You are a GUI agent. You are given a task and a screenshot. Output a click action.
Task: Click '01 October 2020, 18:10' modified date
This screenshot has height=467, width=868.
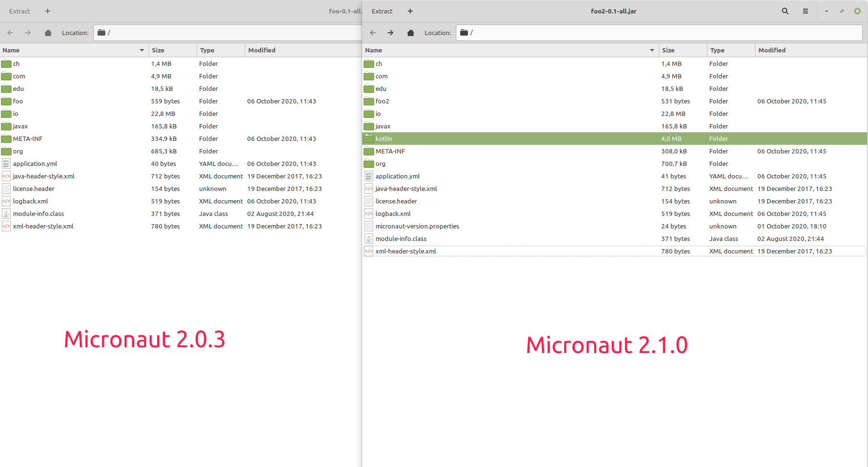pos(792,226)
